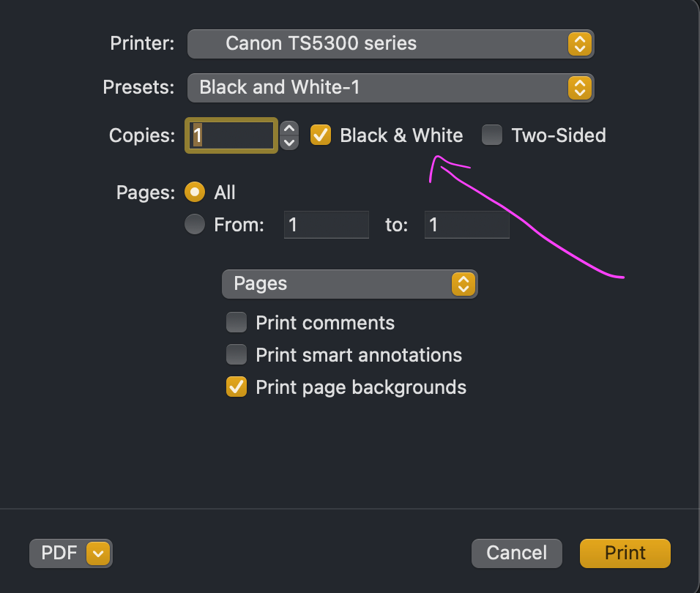Click Presets dropdown arrows icon

coord(578,89)
